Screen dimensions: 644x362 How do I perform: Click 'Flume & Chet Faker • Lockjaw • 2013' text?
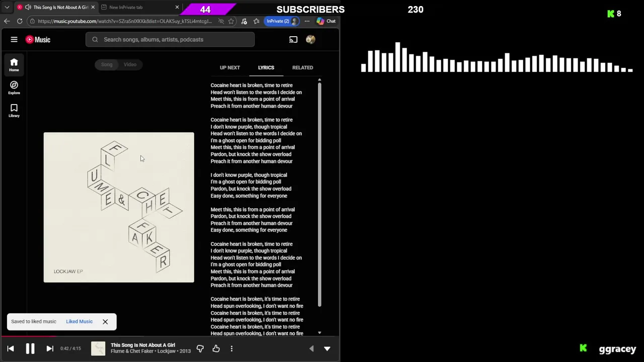[150, 351]
